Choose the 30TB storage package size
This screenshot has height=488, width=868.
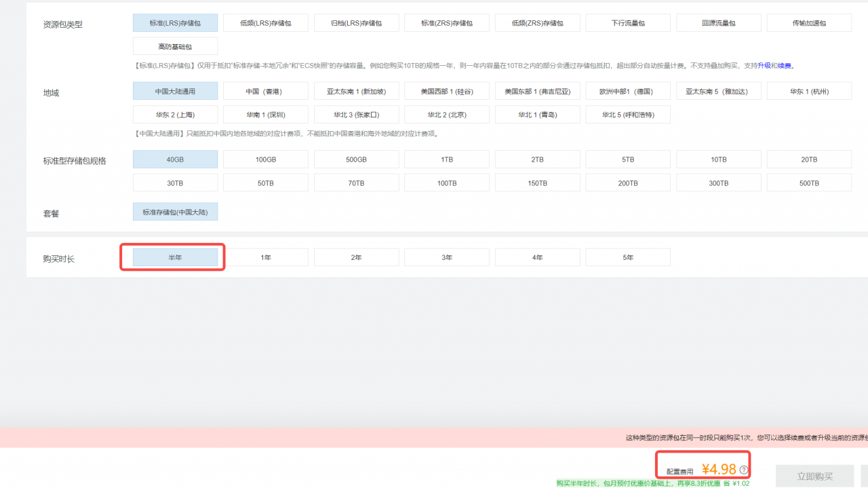[175, 183]
